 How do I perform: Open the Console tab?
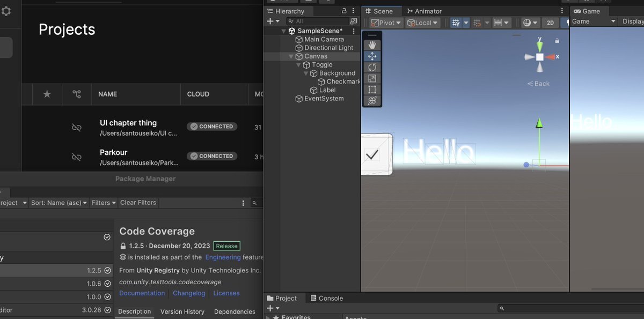pyautogui.click(x=326, y=299)
